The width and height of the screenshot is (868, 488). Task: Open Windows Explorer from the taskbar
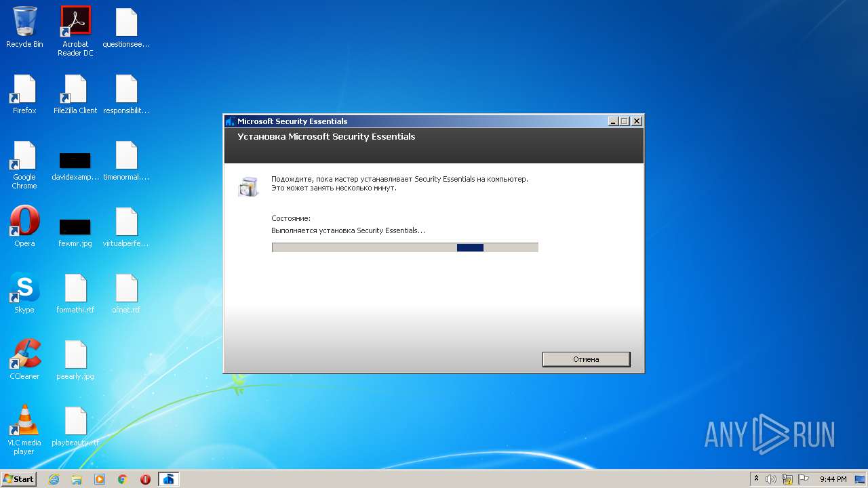pyautogui.click(x=77, y=479)
